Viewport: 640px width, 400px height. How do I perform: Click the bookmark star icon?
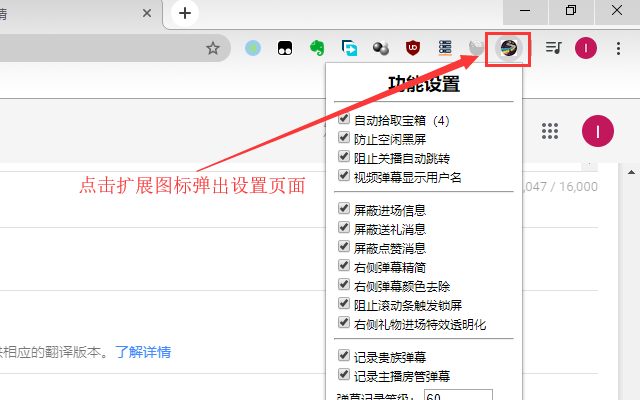click(213, 48)
